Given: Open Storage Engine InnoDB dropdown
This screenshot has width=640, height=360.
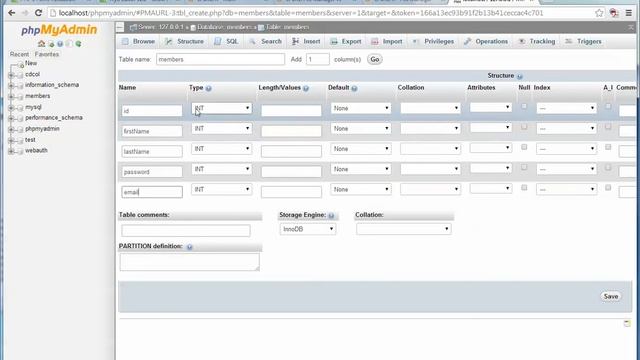Looking at the screenshot, I should [308, 229].
